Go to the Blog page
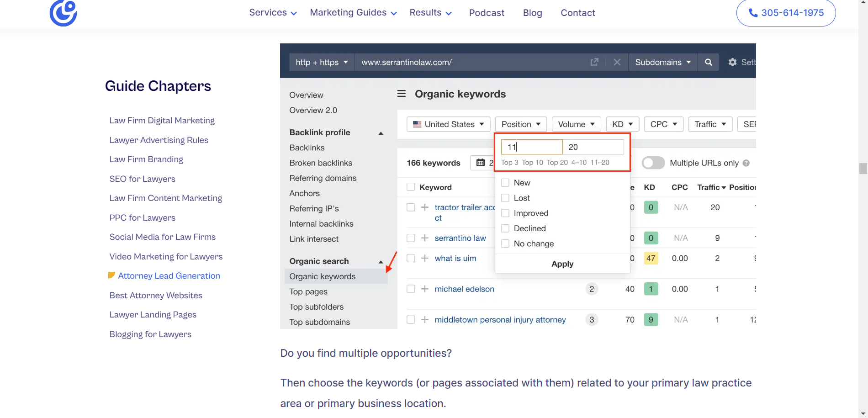The width and height of the screenshot is (868, 418). pos(532,13)
